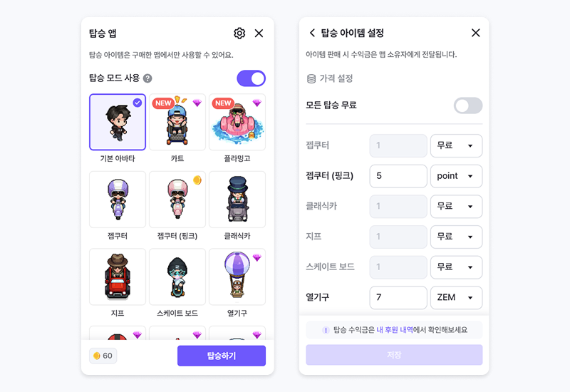Select the 지프 jeep ride
The width and height of the screenshot is (570, 392).
118,277
